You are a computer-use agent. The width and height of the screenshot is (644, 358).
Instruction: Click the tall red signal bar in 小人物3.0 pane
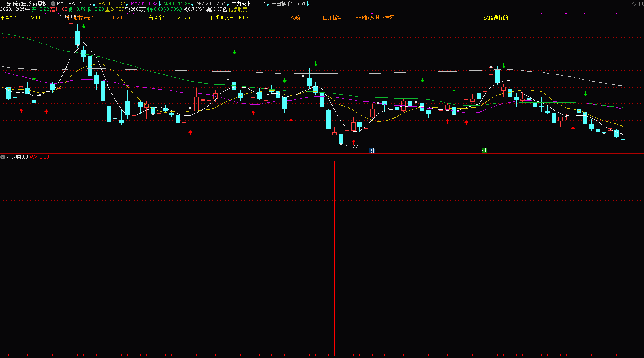[x=334, y=258]
